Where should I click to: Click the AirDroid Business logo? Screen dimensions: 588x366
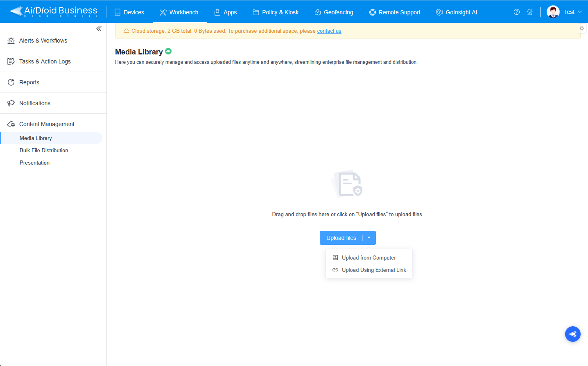(x=53, y=11)
